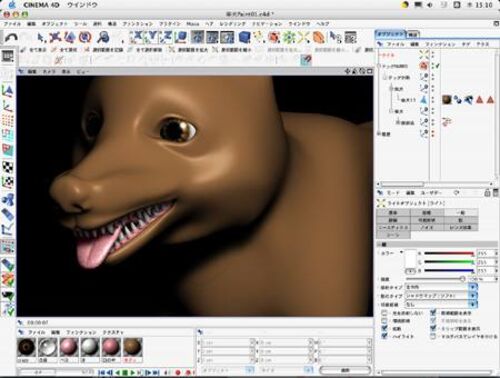Image resolution: width=500 pixels, height=378 pixels.
Task: Toggle the Z axis lock icon
Action: pos(167,37)
